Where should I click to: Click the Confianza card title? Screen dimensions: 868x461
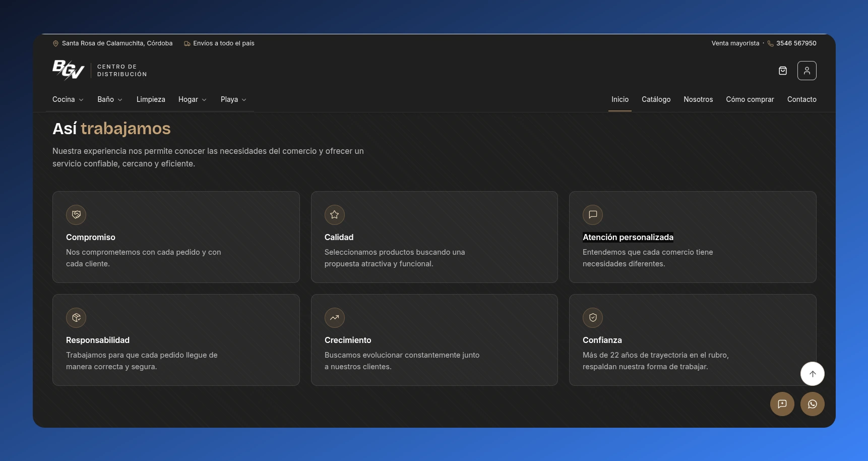(602, 340)
